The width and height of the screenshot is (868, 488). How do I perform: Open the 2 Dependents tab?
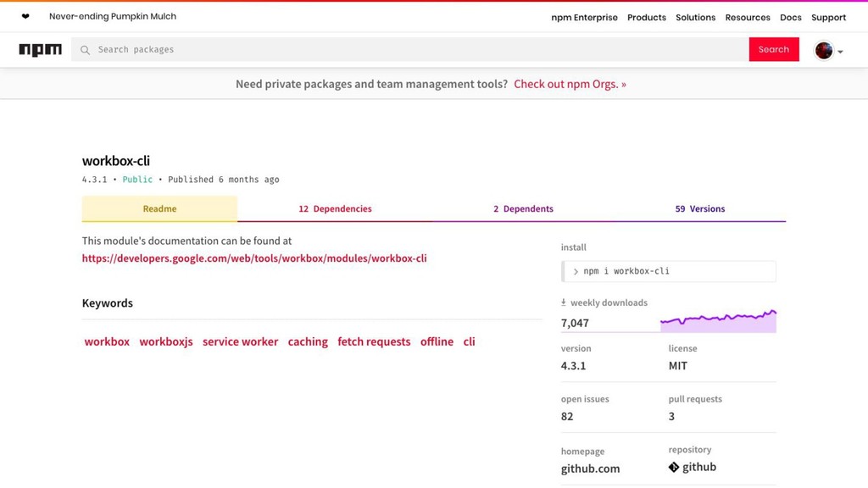point(523,208)
